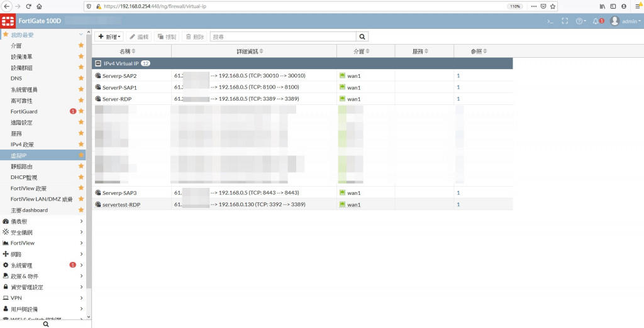Expand the FortiView menu section

tap(43, 243)
